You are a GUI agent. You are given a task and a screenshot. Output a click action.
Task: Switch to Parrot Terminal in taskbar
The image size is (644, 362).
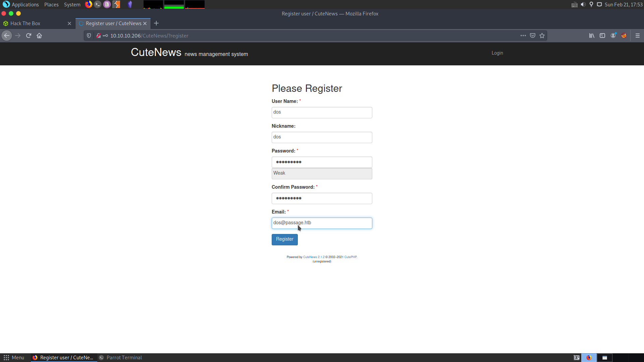coord(124,358)
